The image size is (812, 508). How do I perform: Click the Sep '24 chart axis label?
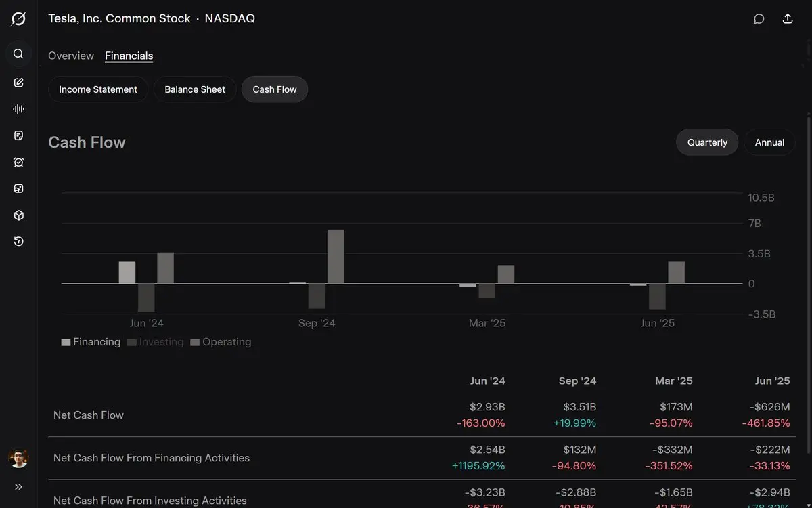coord(317,323)
